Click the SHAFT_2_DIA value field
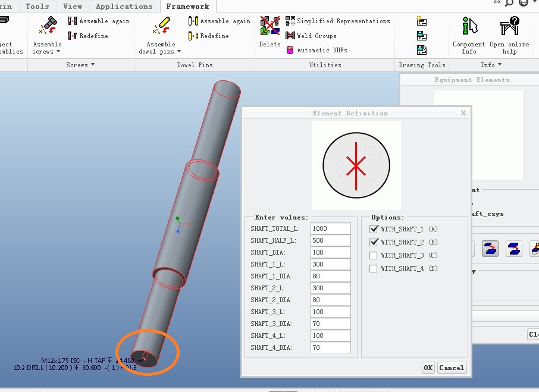The image size is (539, 392). click(331, 300)
